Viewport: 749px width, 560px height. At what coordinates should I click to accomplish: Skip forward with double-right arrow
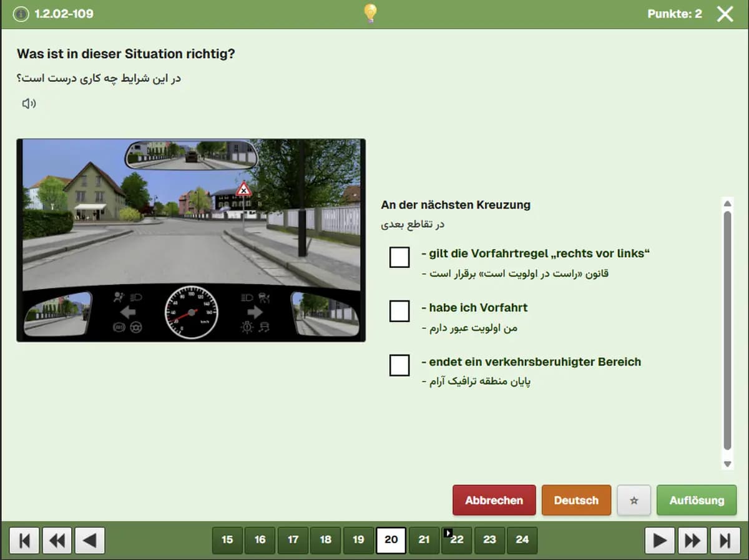pos(692,540)
